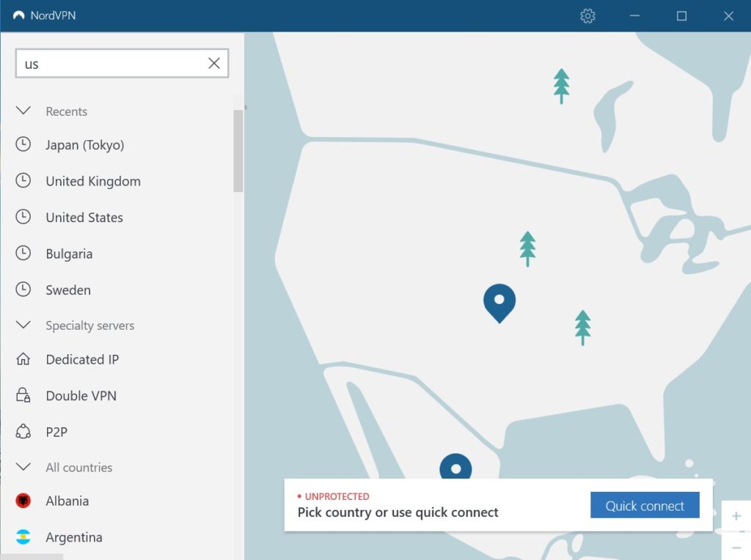751x560 pixels.
Task: Click the Albania flag icon
Action: (23, 501)
